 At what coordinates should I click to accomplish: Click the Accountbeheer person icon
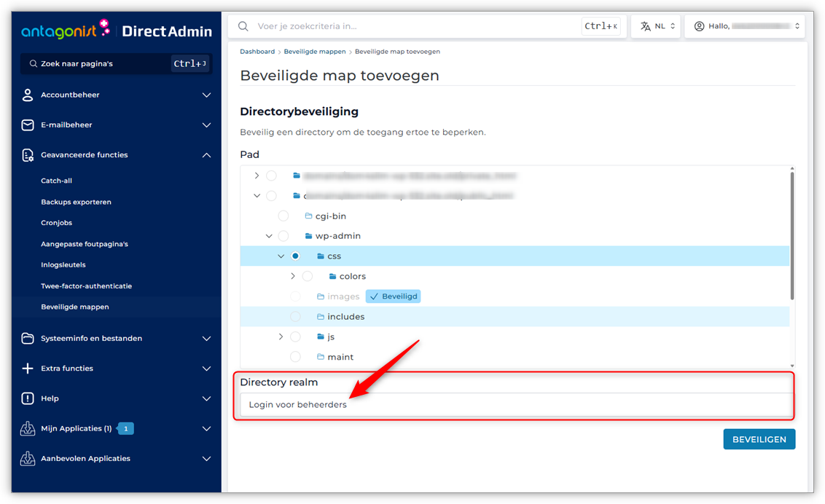(28, 95)
